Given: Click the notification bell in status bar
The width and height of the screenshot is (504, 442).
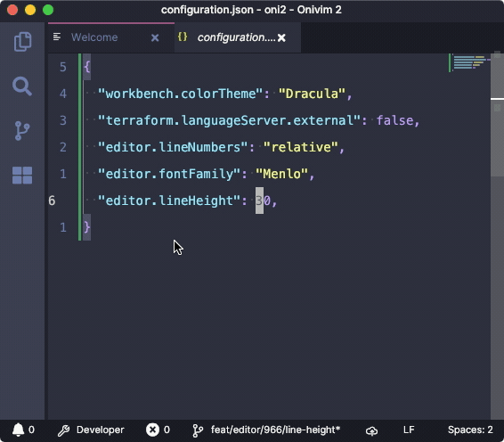Looking at the screenshot, I should (x=19, y=430).
